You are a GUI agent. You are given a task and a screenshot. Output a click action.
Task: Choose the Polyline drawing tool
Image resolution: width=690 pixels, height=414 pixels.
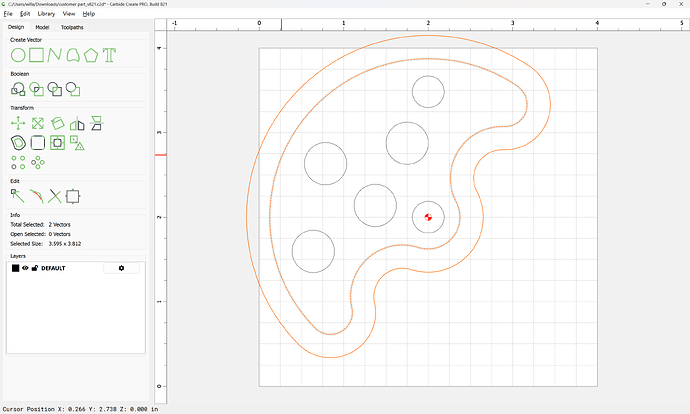tap(54, 54)
